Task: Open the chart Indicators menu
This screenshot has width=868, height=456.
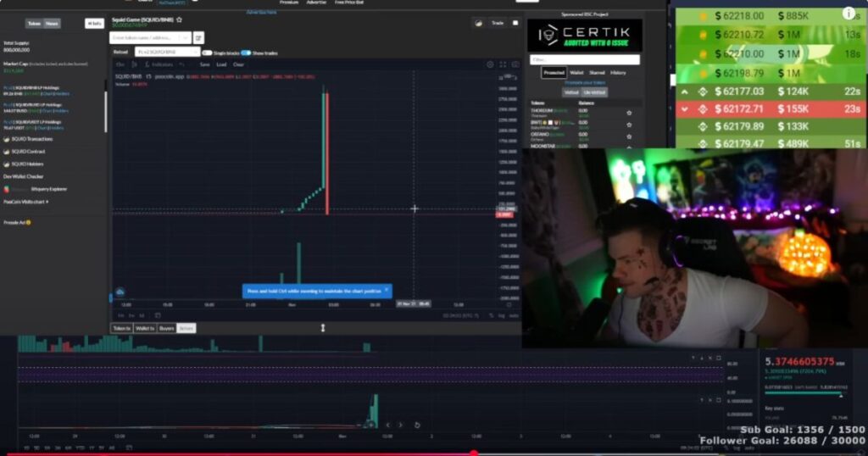Action: point(161,64)
